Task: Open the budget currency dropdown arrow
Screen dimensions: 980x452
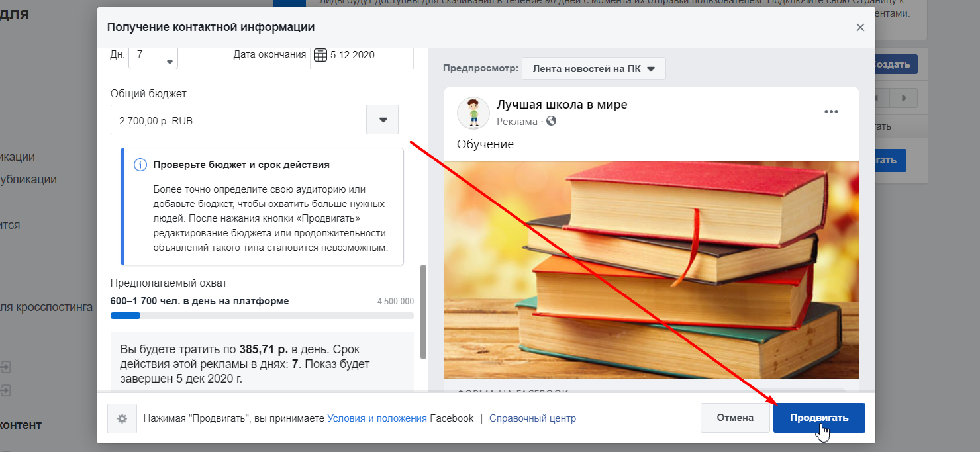Action: click(x=383, y=120)
